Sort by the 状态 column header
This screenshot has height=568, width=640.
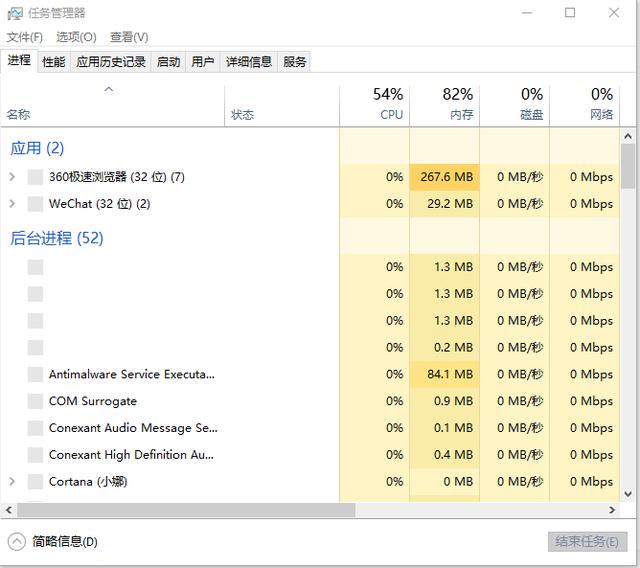(282, 106)
